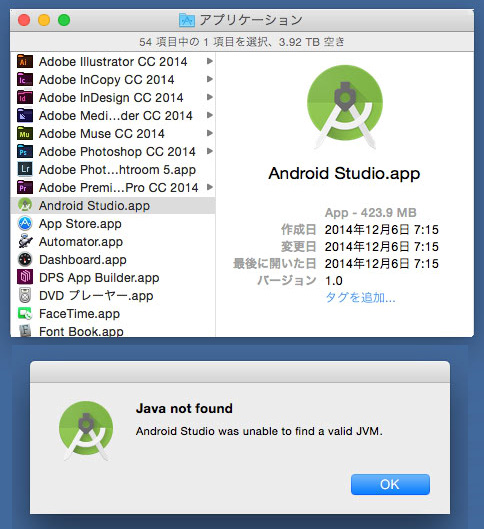484x529 pixels.
Task: Click the Adobe Muse CC 2014 icon
Action: [25, 134]
